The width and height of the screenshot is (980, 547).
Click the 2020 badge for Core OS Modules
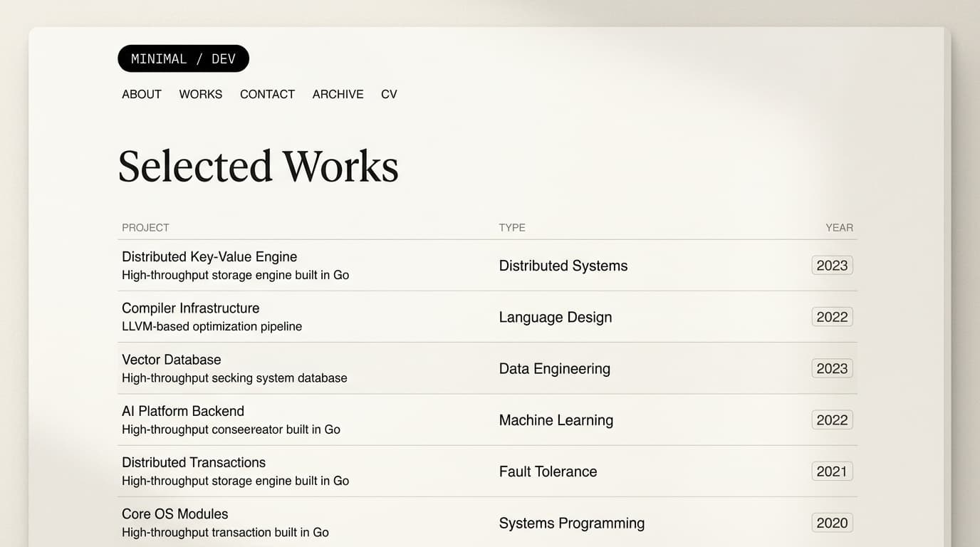pos(832,523)
